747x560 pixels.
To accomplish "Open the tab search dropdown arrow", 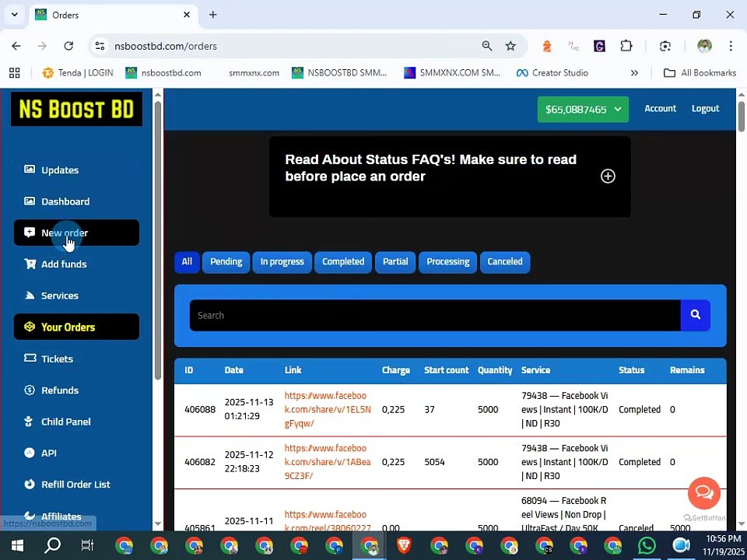I will [15, 14].
